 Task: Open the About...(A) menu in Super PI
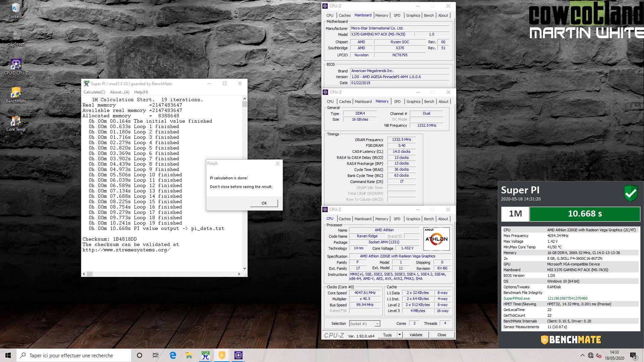pyautogui.click(x=120, y=92)
